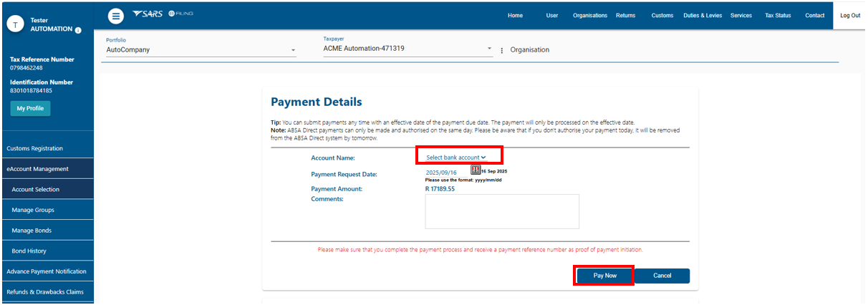Viewport: 868px width, 305px height.
Task: Open My Profile
Action: pos(30,108)
